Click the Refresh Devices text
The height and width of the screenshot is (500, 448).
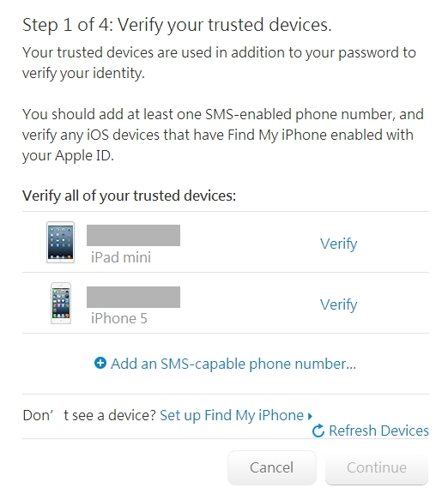pyautogui.click(x=378, y=431)
